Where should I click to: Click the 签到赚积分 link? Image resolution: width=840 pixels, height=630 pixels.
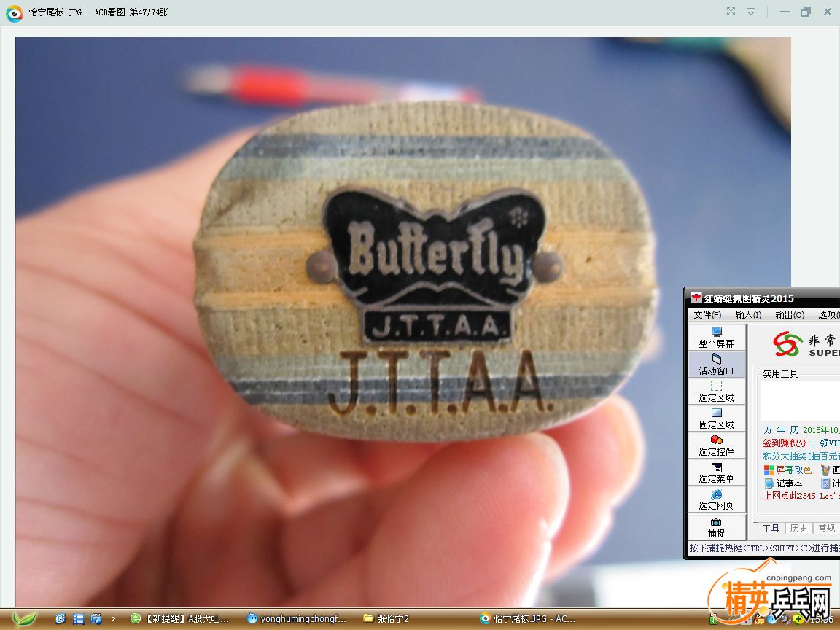coord(785,443)
